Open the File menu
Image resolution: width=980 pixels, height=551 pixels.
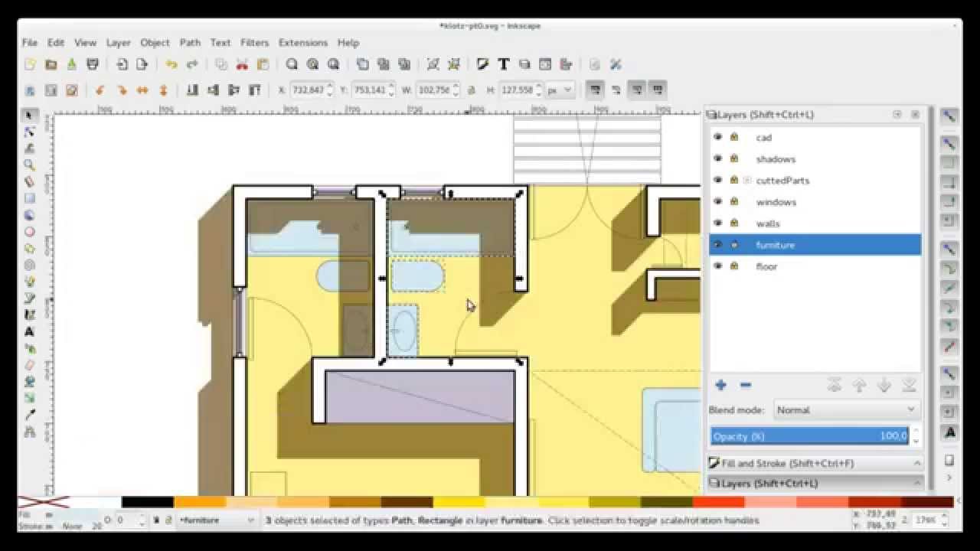tap(30, 43)
